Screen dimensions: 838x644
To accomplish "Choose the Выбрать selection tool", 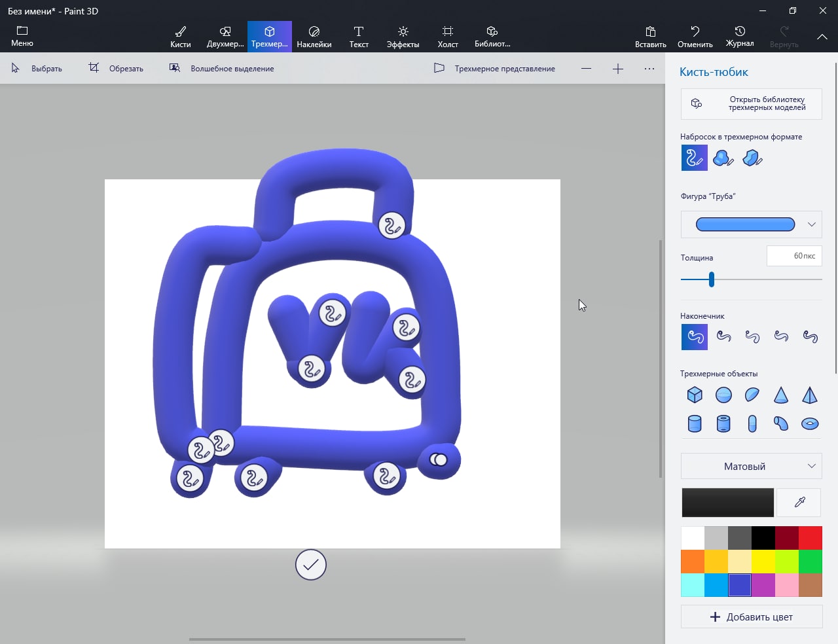I will 37,68.
